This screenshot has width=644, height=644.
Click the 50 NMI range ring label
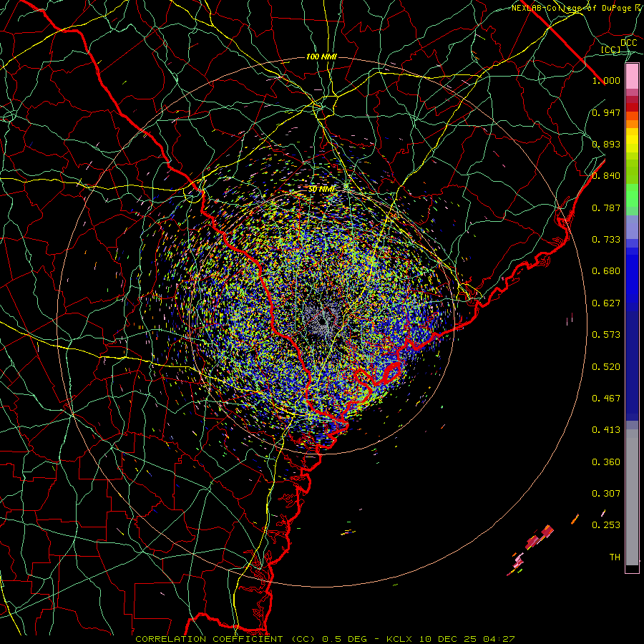point(321,190)
